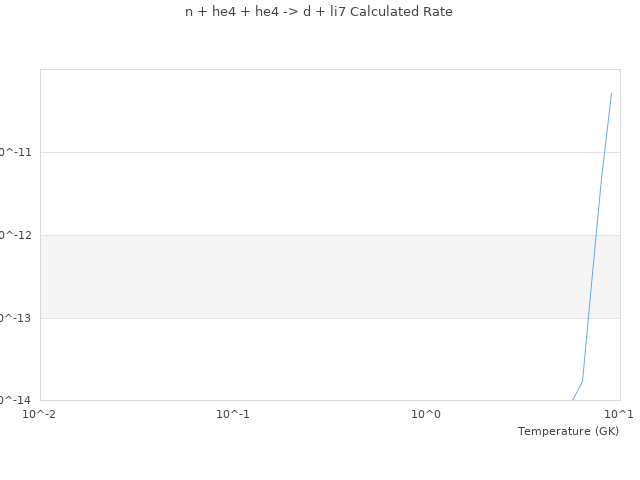Click the horizontal gridline at 10^-11
Screen dimensions: 640x480
click(x=300, y=152)
